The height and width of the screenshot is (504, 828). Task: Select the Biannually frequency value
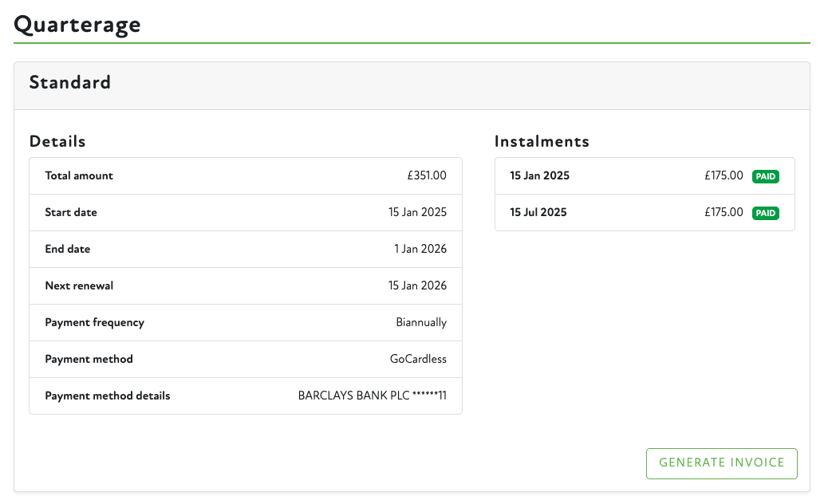coord(421,323)
